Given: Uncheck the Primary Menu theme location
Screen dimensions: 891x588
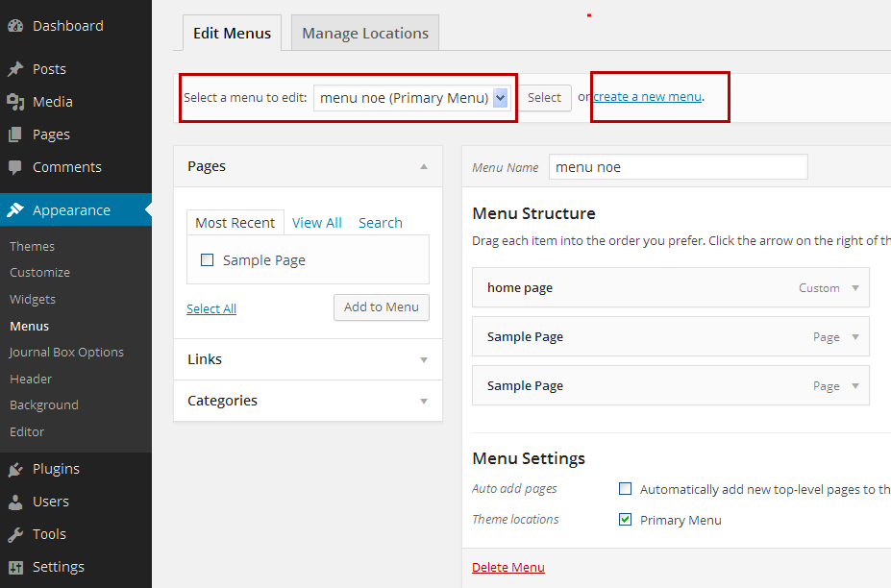Looking at the screenshot, I should point(625,519).
